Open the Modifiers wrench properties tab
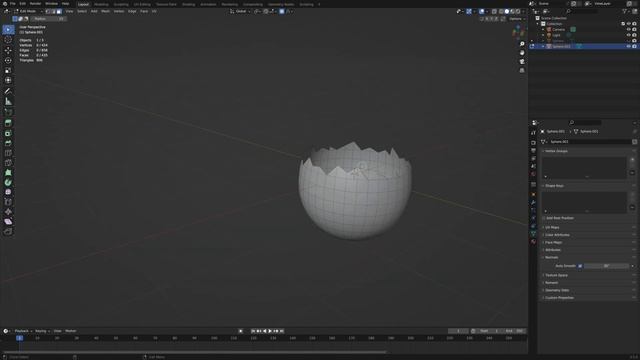Viewport: 640px width, 360px height. click(533, 202)
